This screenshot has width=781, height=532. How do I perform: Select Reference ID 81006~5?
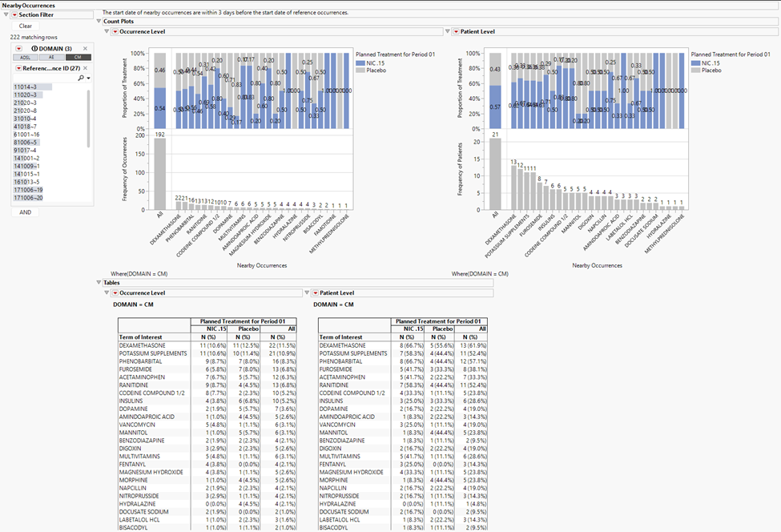[26, 143]
